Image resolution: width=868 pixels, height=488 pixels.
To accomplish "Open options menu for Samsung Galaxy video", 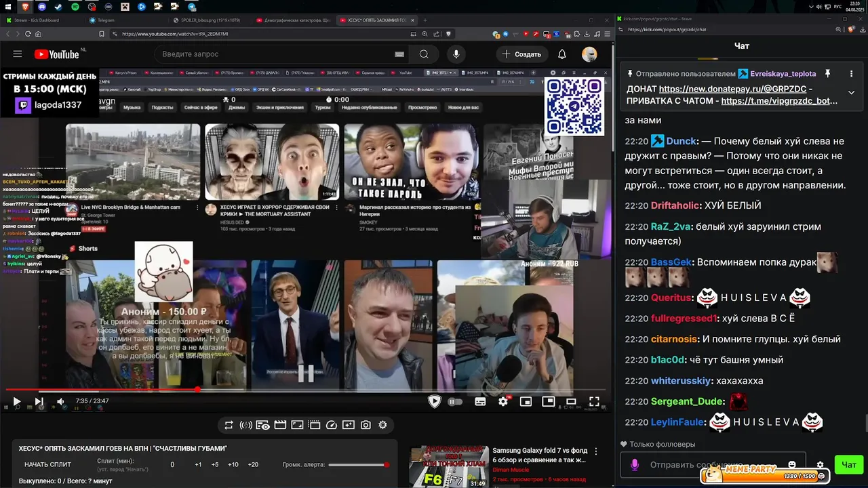I will pos(597,451).
